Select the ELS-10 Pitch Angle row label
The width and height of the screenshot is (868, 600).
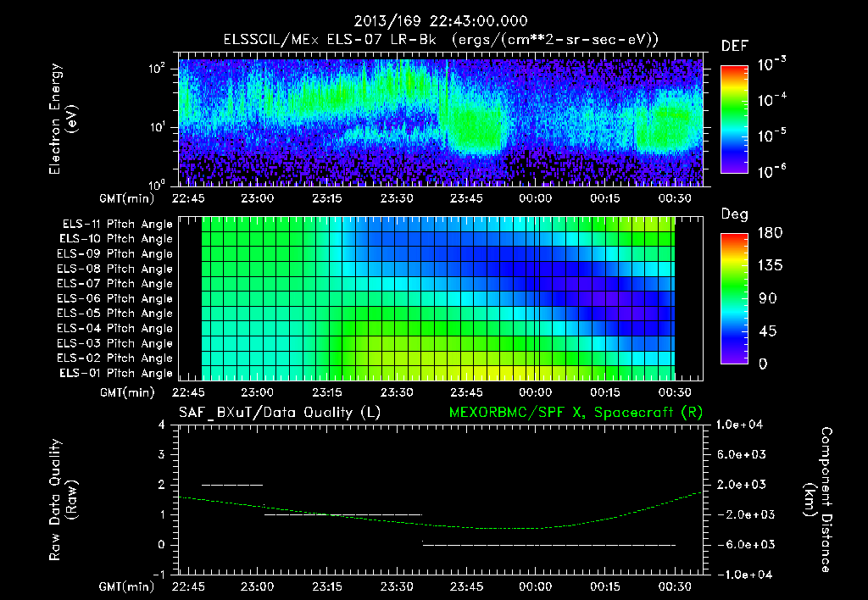(116, 239)
